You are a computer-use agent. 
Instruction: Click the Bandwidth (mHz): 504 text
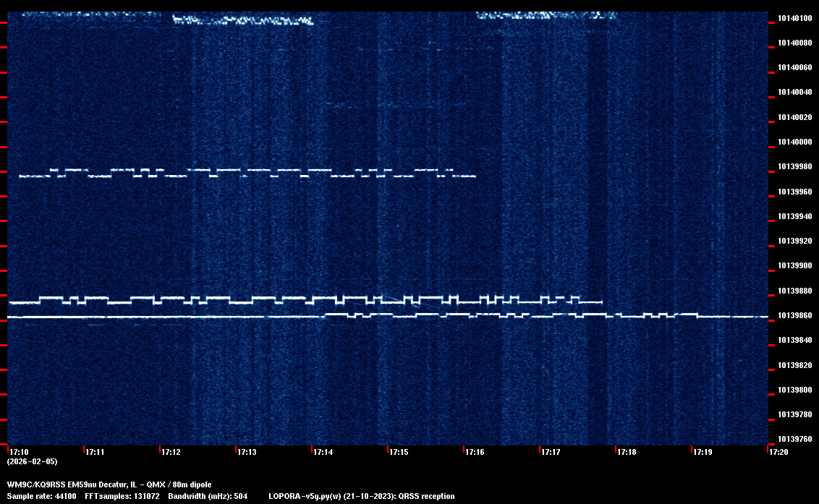click(x=208, y=496)
